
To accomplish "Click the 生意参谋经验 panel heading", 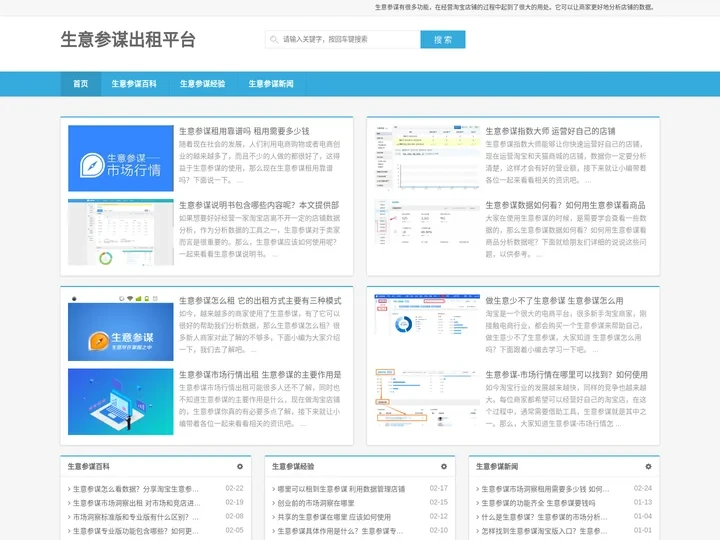I will (x=293, y=467).
